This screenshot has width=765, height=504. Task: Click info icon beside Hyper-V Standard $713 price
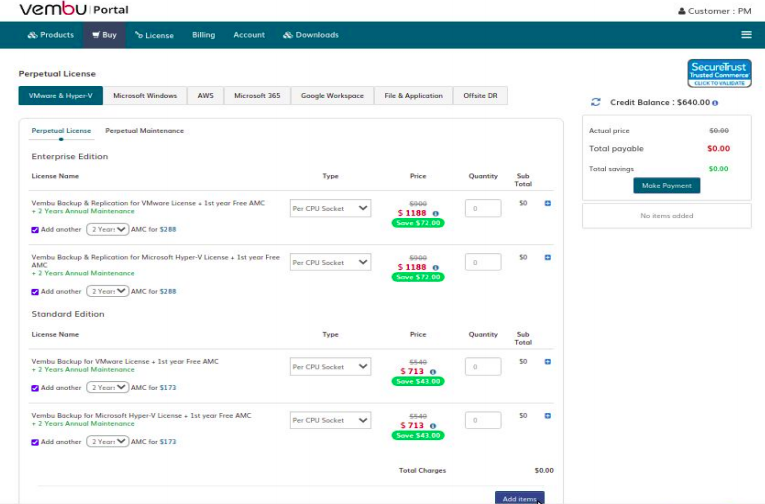point(432,426)
